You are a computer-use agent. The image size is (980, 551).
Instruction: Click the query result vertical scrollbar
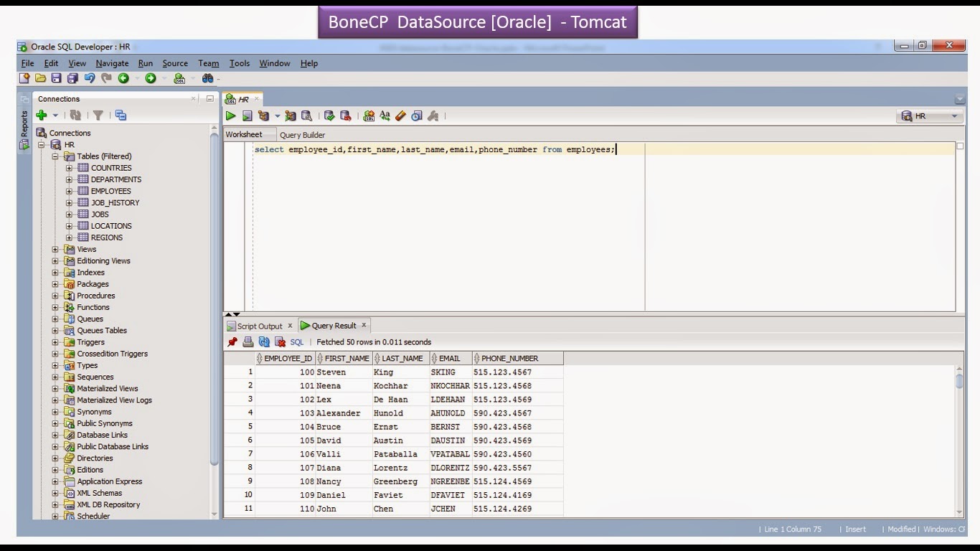[960, 441]
